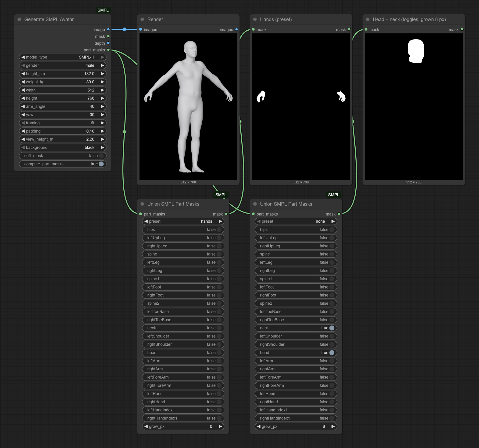Click the rendered avatar preview image

pyautogui.click(x=188, y=107)
